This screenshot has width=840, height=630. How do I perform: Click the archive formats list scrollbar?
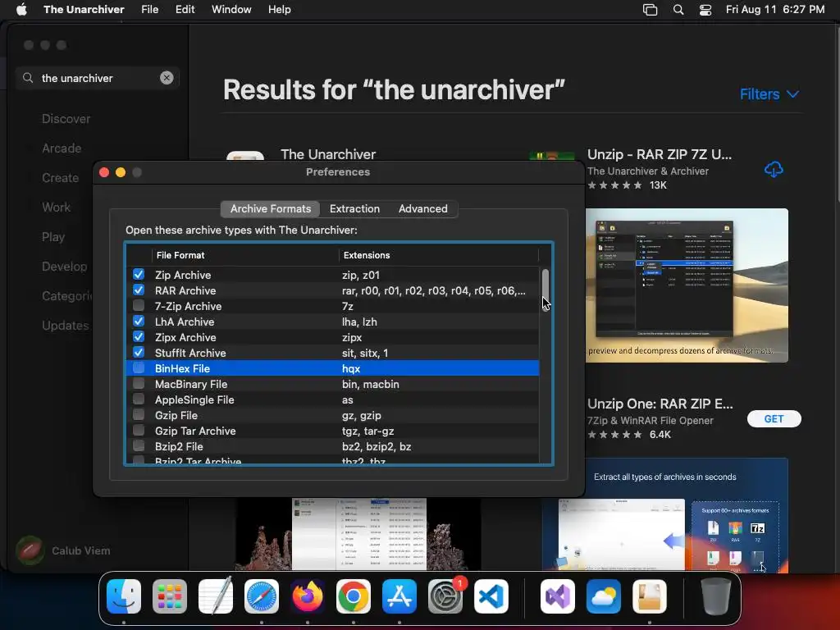[x=546, y=290]
